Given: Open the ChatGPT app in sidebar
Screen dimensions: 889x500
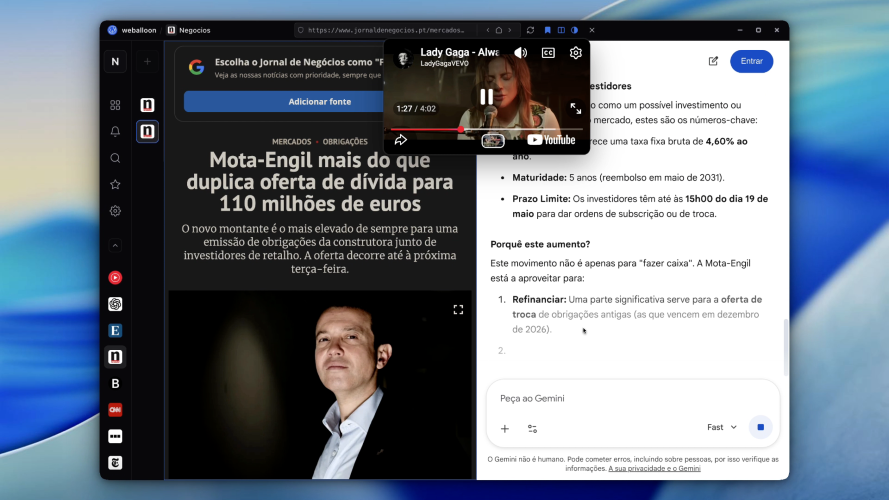Looking at the screenshot, I should click(x=115, y=304).
